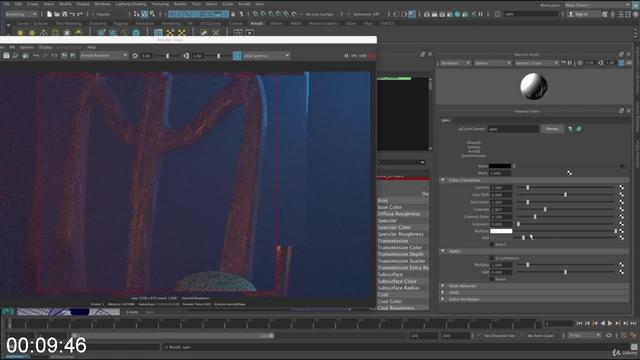The height and width of the screenshot is (360, 640).
Task: Click the Render View save image icon
Action: 6,56
